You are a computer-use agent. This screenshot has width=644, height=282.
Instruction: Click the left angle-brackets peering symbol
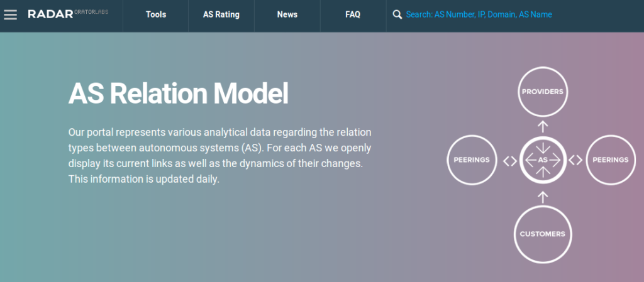(x=509, y=160)
